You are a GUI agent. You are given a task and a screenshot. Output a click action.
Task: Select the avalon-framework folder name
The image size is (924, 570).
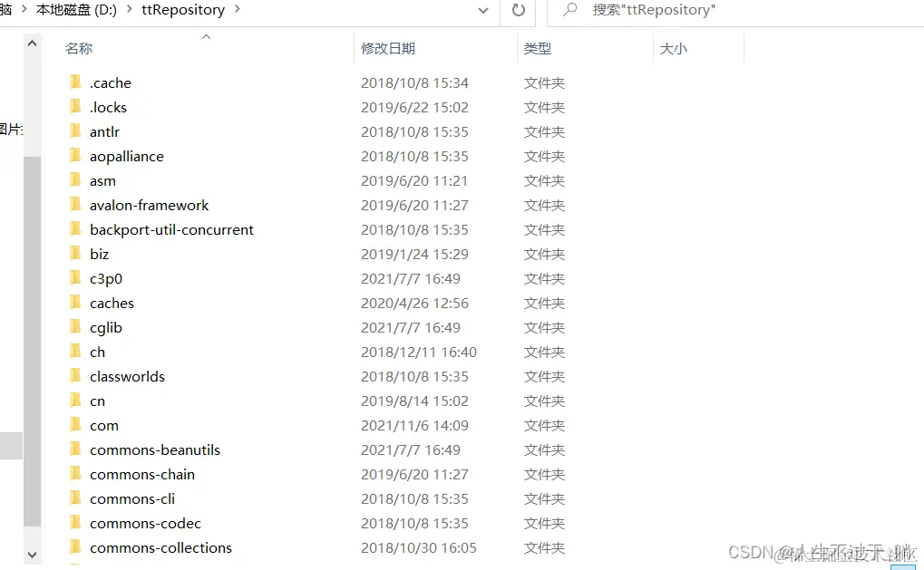point(149,205)
